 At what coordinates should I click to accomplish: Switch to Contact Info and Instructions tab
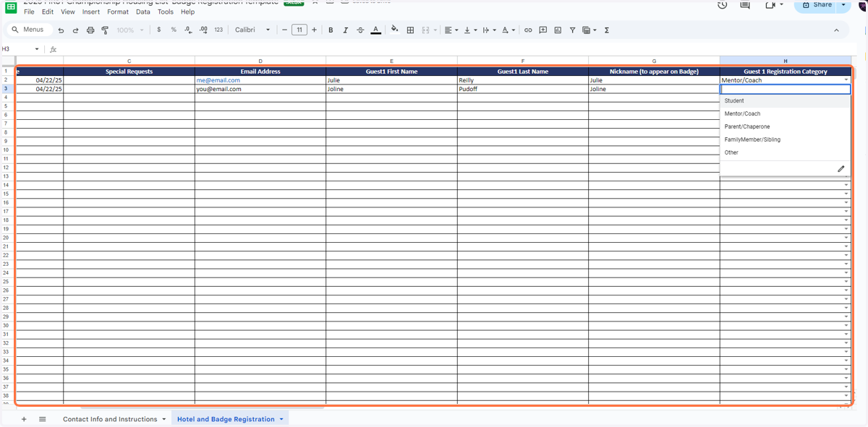pos(114,419)
